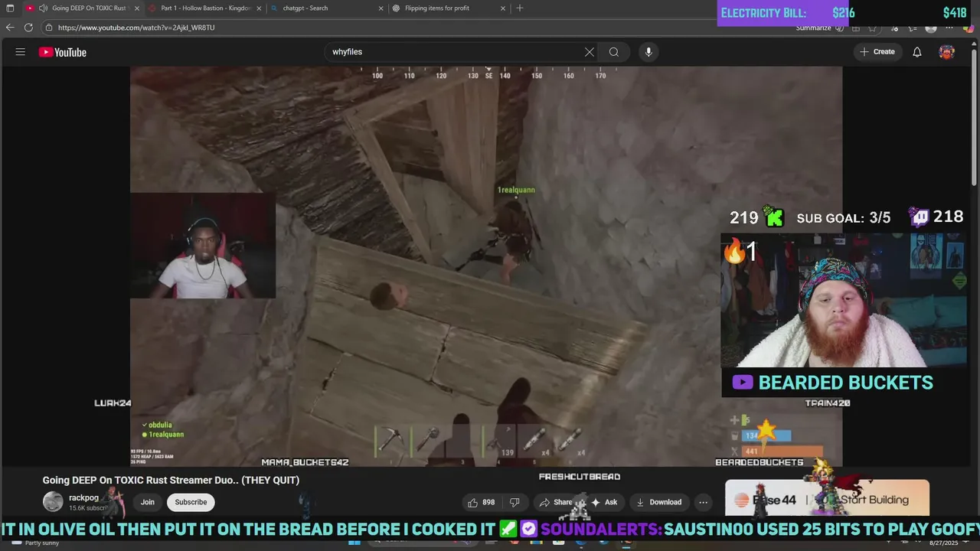Close the 'Flipping items for profit' tab

click(503, 8)
